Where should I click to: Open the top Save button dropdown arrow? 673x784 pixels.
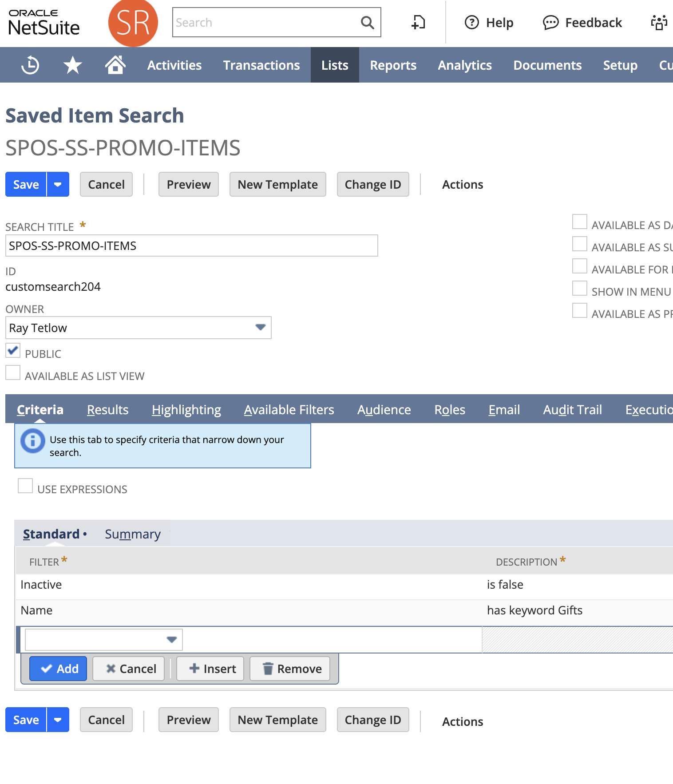58,185
